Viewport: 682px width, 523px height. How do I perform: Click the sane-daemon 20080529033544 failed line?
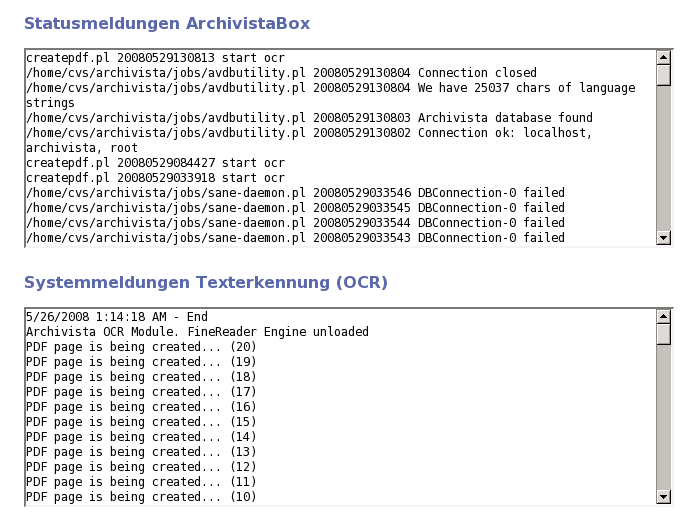(x=295, y=223)
